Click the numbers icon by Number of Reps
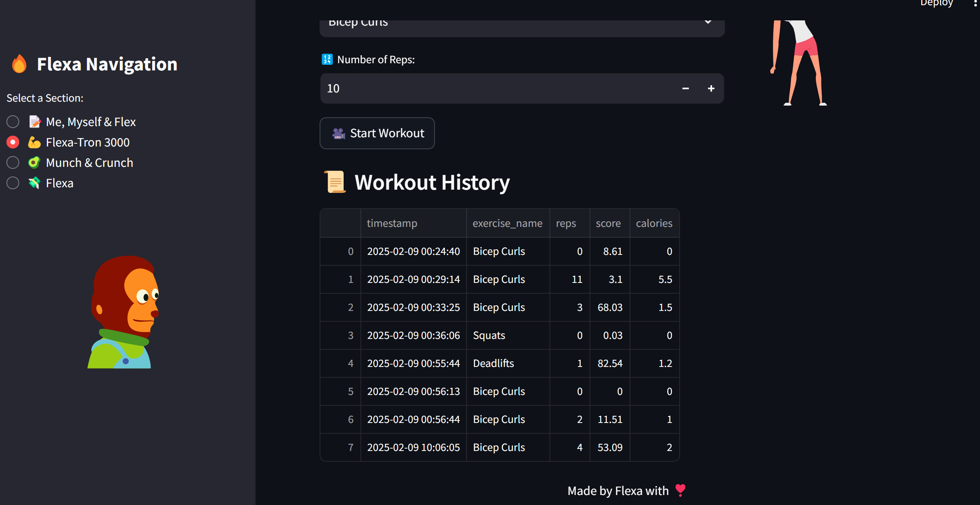Viewport: 980px width, 505px height. pos(327,60)
